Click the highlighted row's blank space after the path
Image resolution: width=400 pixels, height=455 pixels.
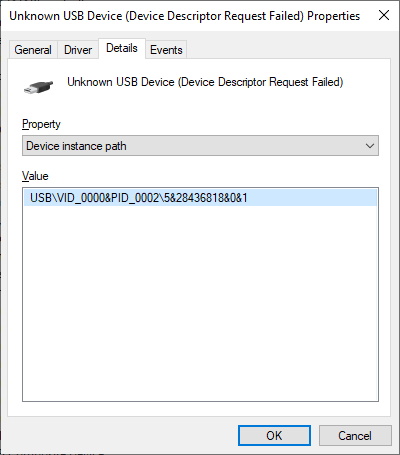tap(312, 198)
